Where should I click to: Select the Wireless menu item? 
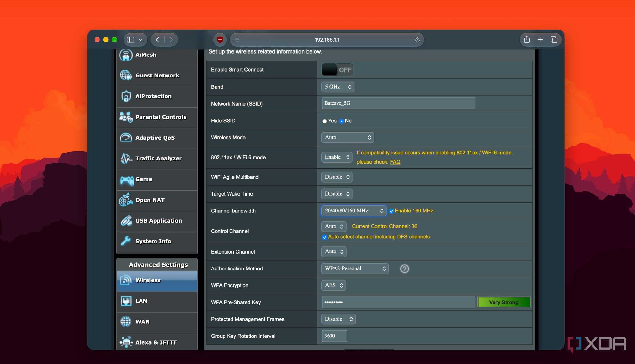(x=157, y=281)
